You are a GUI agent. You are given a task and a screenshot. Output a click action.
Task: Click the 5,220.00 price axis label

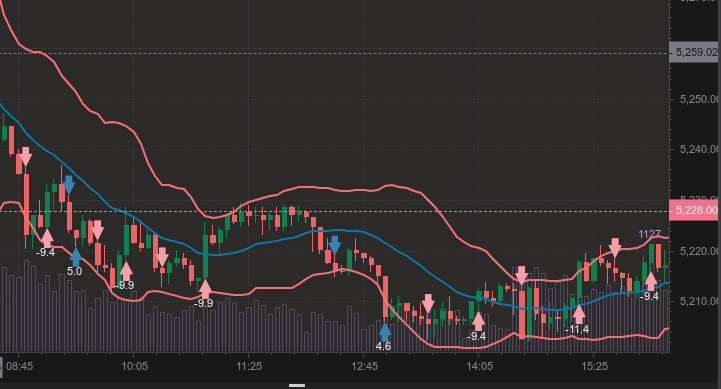700,251
